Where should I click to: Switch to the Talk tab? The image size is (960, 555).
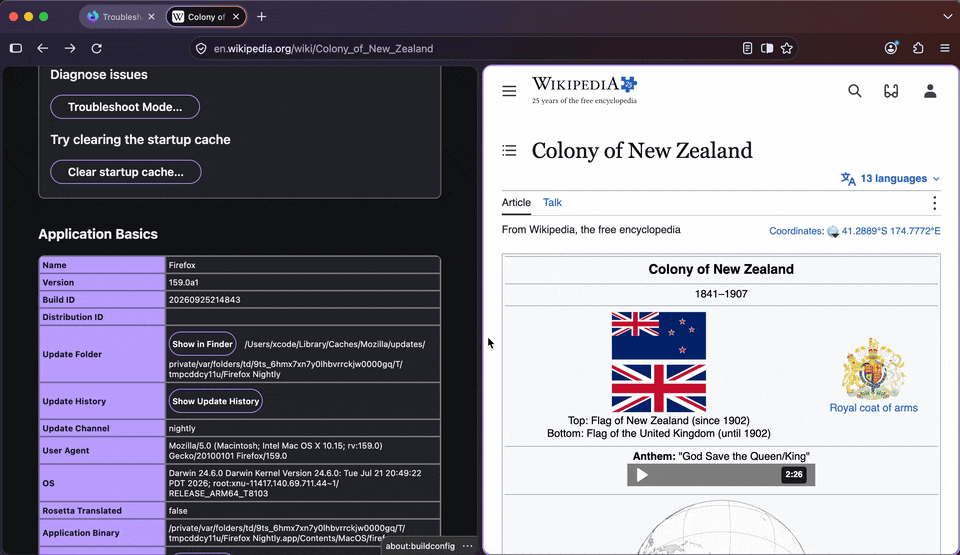(x=552, y=203)
